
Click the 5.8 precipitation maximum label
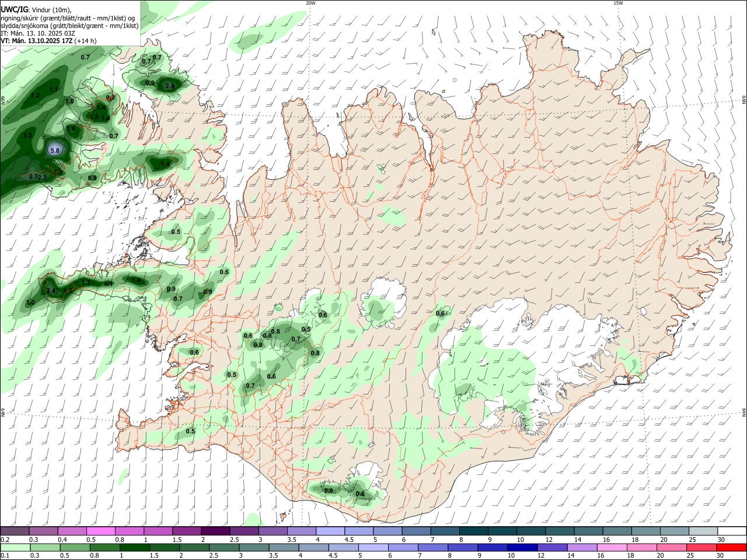[x=55, y=150]
